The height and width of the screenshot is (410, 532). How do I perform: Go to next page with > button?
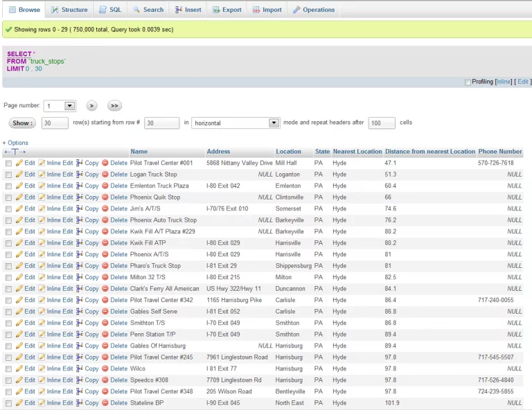pos(91,106)
